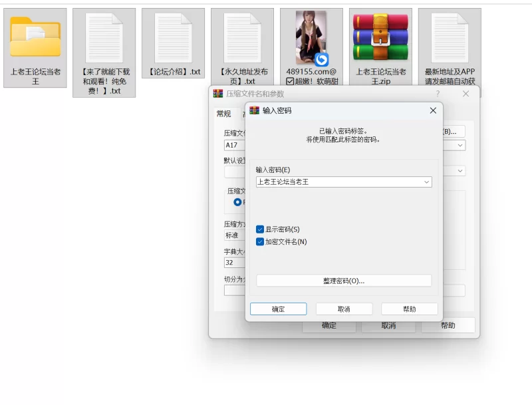Select the 上老王论坛当老王.zip WinRAR archive icon

click(380, 37)
